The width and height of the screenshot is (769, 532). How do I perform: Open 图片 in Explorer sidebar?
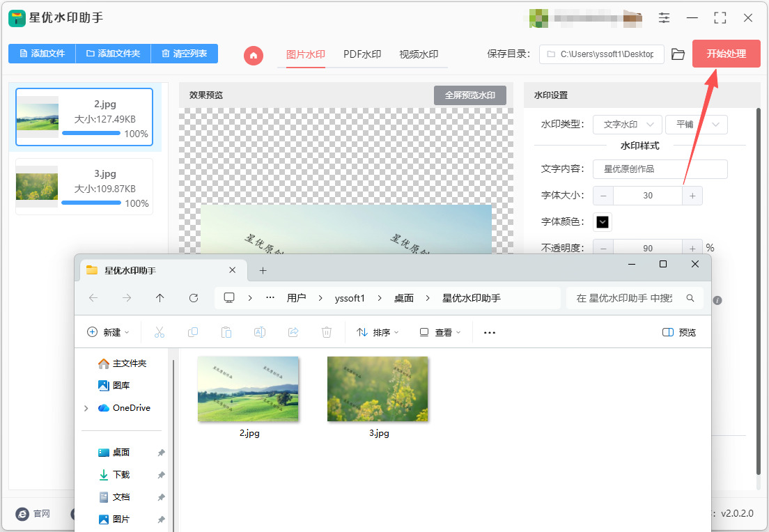(x=114, y=519)
